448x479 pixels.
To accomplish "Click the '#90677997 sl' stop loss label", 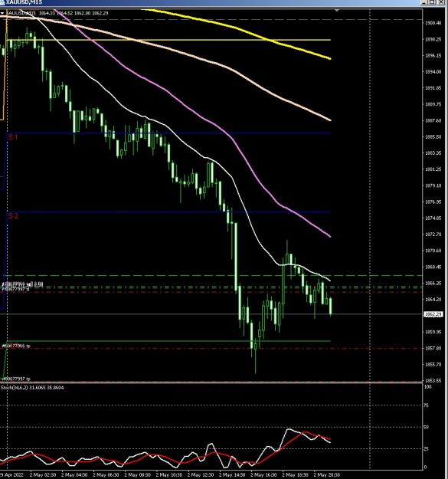I will tap(16, 289).
